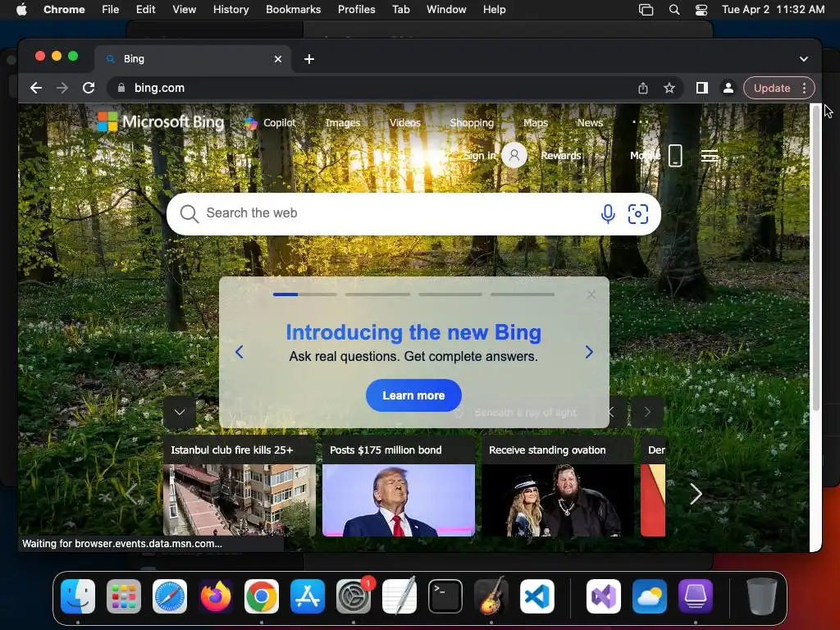Open Bing News

[590, 123]
